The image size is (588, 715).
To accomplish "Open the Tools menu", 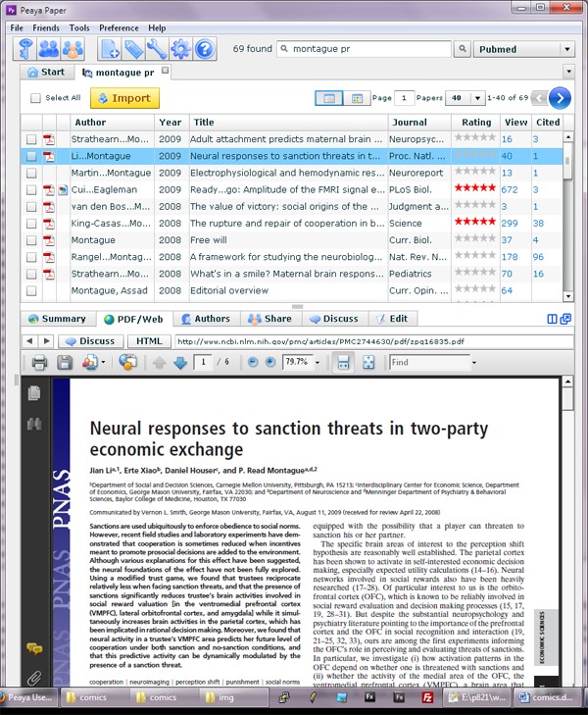I will pyautogui.click(x=79, y=27).
